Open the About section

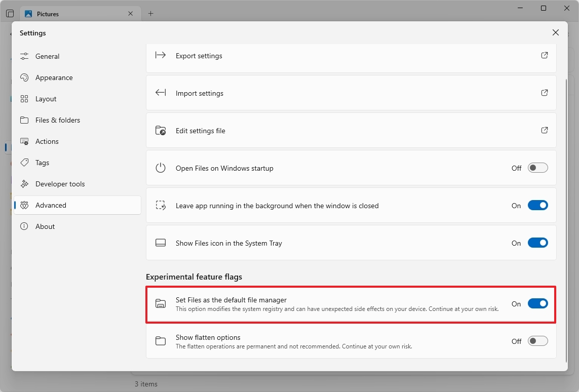tap(45, 226)
